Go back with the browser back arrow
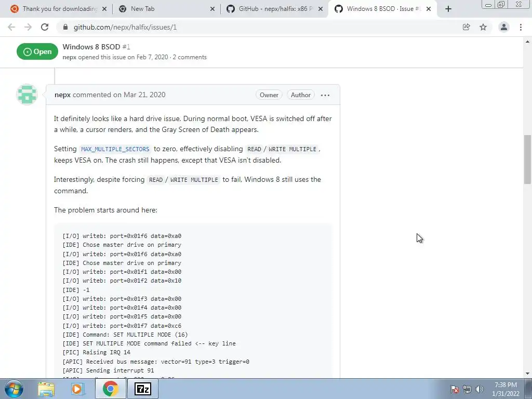 [11, 27]
